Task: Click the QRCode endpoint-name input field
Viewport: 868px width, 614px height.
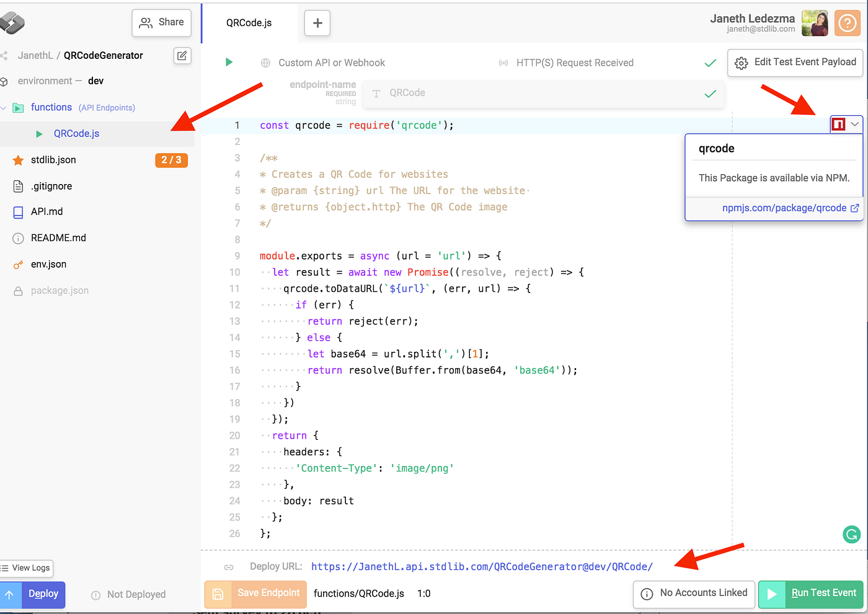Action: (543, 94)
